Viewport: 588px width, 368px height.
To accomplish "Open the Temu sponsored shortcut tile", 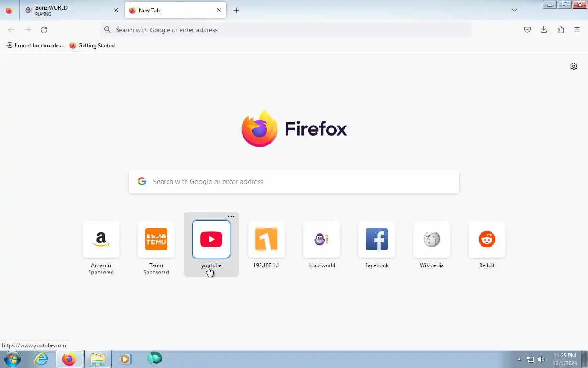I will (x=156, y=239).
